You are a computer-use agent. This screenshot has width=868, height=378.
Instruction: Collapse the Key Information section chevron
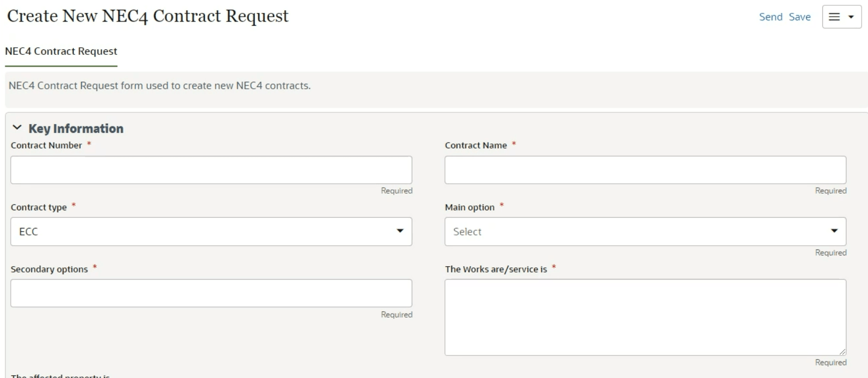tap(17, 127)
